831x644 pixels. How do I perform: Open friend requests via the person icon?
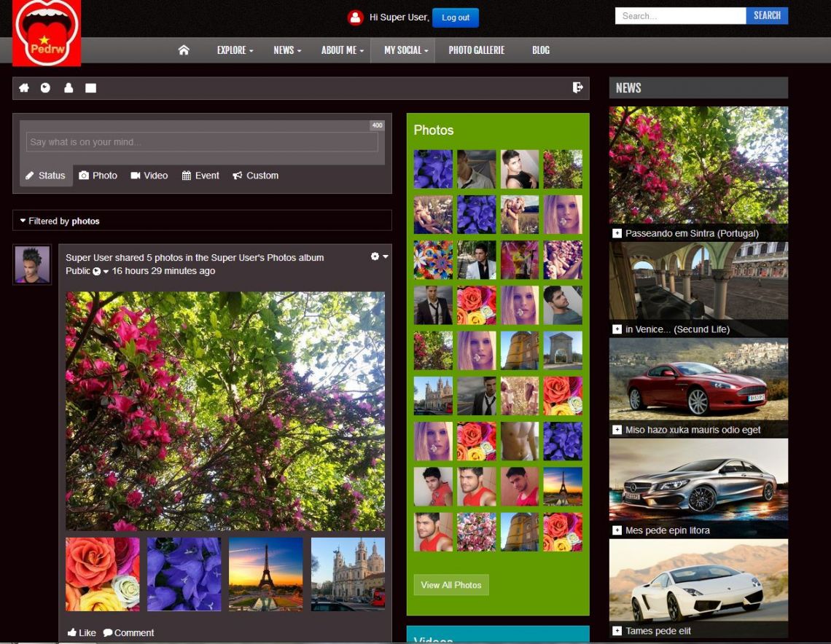pos(69,88)
